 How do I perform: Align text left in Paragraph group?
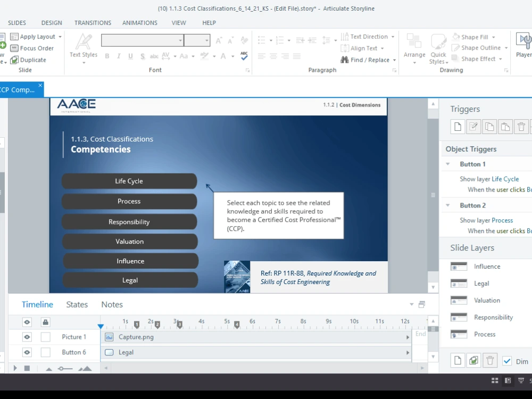pos(261,56)
